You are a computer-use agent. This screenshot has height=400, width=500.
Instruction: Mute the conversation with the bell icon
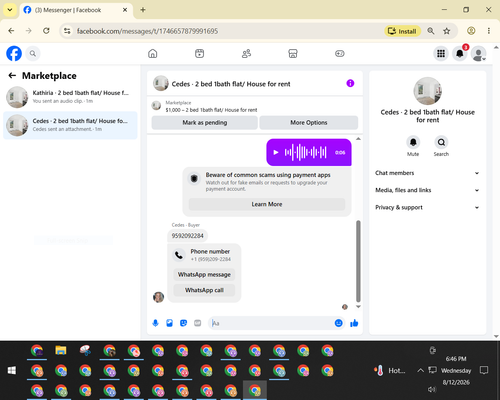(x=413, y=142)
